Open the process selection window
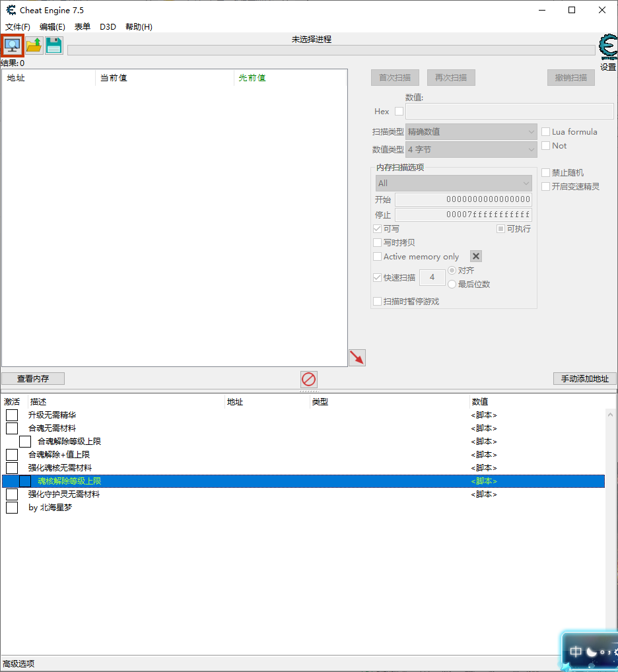Image resolution: width=618 pixels, height=672 pixels. [13, 45]
